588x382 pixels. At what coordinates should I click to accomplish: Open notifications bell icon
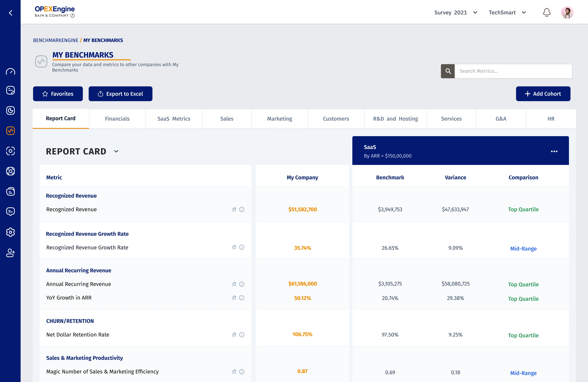coord(547,12)
